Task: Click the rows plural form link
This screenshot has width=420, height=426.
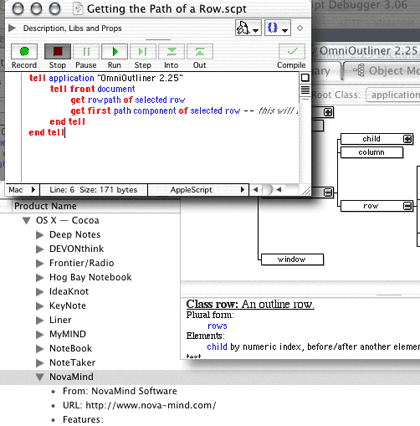Action: 217,326
